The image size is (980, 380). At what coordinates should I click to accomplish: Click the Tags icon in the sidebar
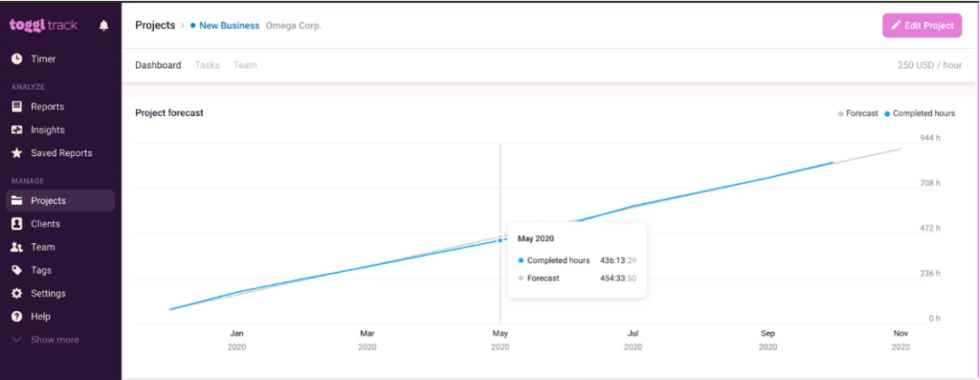pos(17,271)
